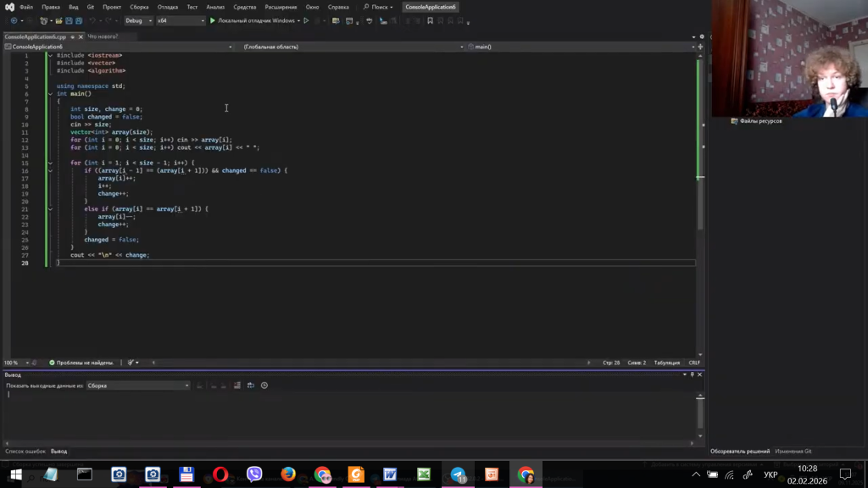Click the clock timestamp icon in Output panel
The image size is (868, 488).
click(264, 385)
